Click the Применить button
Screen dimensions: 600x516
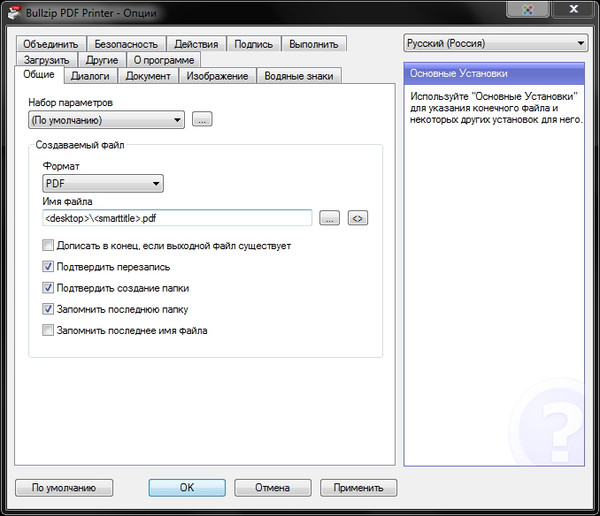(x=358, y=488)
